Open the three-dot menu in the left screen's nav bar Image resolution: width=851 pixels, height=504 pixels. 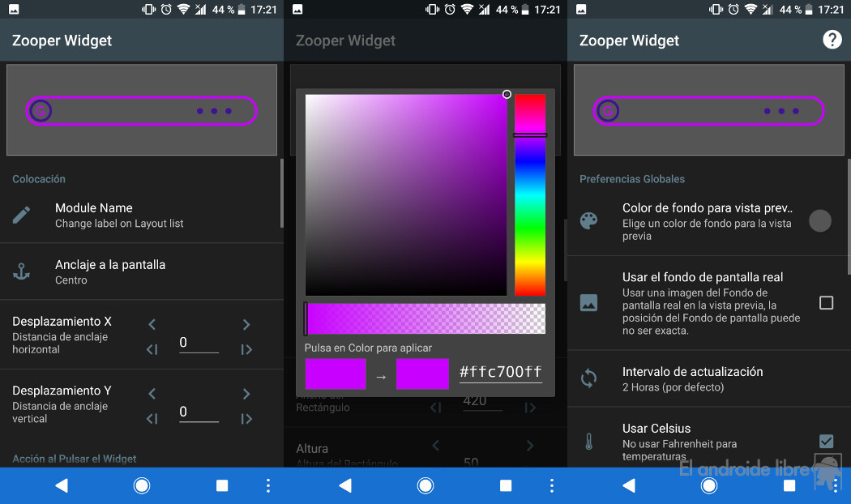coord(268,485)
